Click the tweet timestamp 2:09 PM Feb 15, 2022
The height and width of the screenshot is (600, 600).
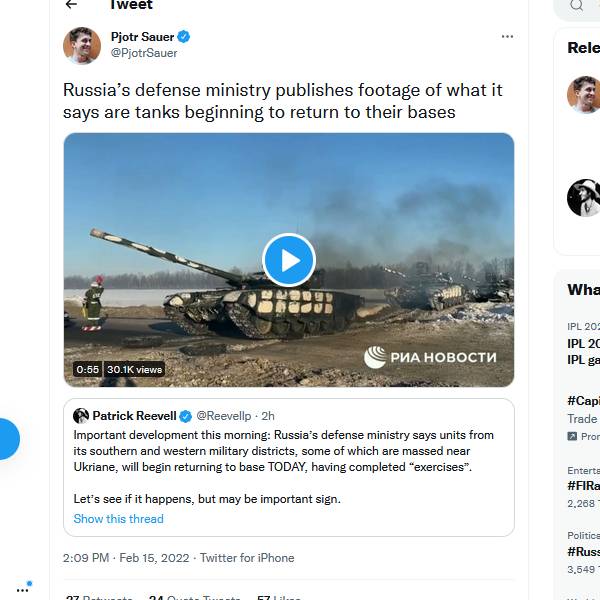[126, 558]
